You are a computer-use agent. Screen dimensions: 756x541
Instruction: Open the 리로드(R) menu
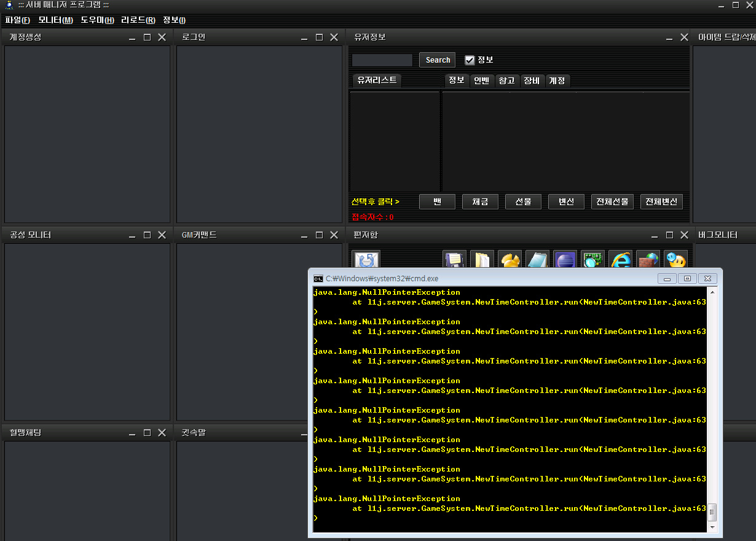point(138,20)
